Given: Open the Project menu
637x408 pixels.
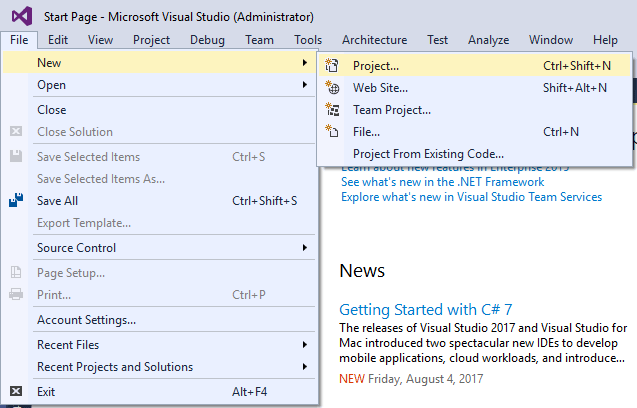Looking at the screenshot, I should pos(151,40).
